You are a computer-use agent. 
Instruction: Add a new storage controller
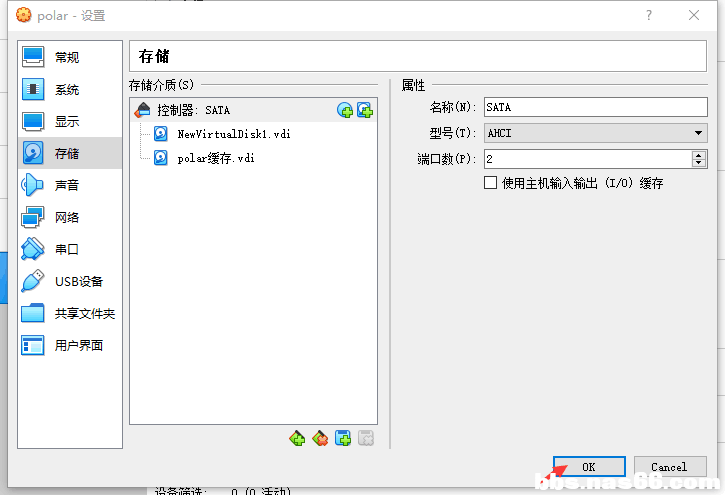pos(297,438)
